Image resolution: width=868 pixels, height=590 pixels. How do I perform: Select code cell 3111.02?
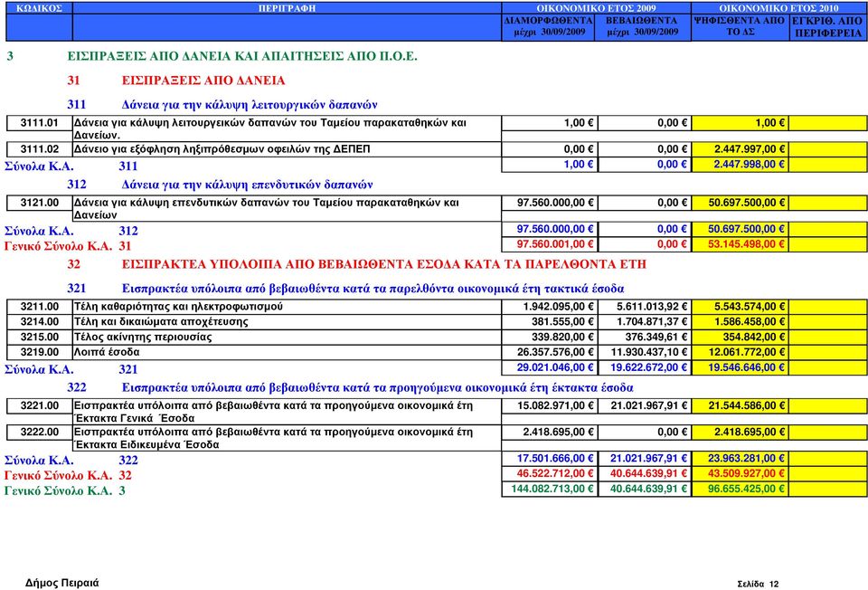pos(39,149)
